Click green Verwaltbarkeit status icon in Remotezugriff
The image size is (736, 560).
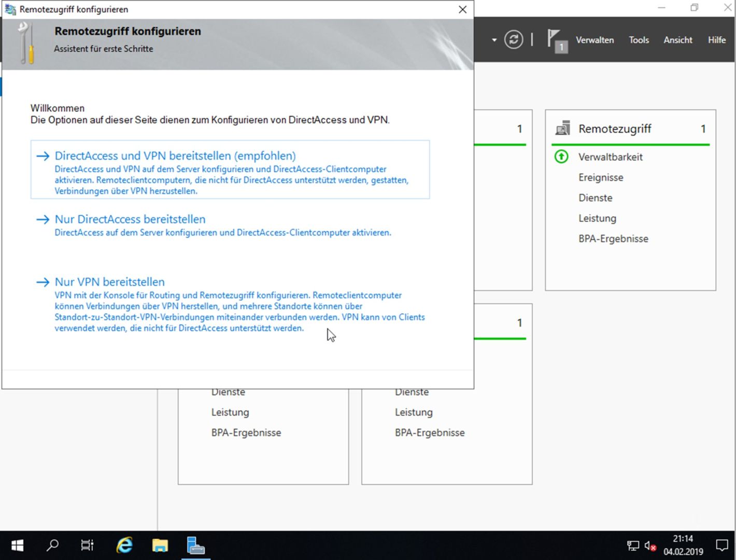561,157
